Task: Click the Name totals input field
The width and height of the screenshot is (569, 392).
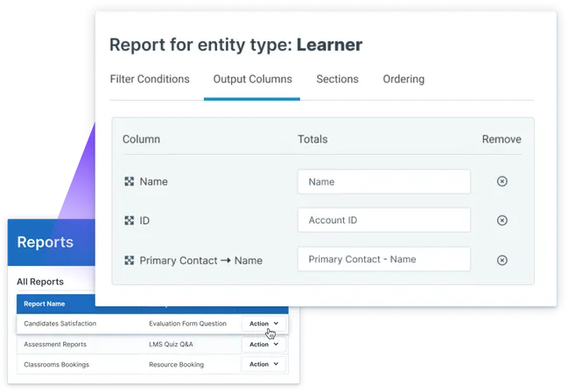Action: pos(384,182)
